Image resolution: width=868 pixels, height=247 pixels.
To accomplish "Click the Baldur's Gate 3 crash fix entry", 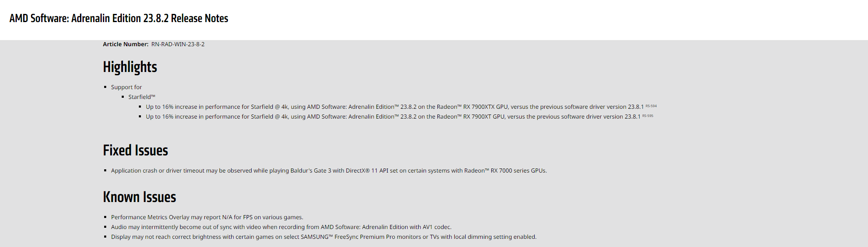I will 328,171.
